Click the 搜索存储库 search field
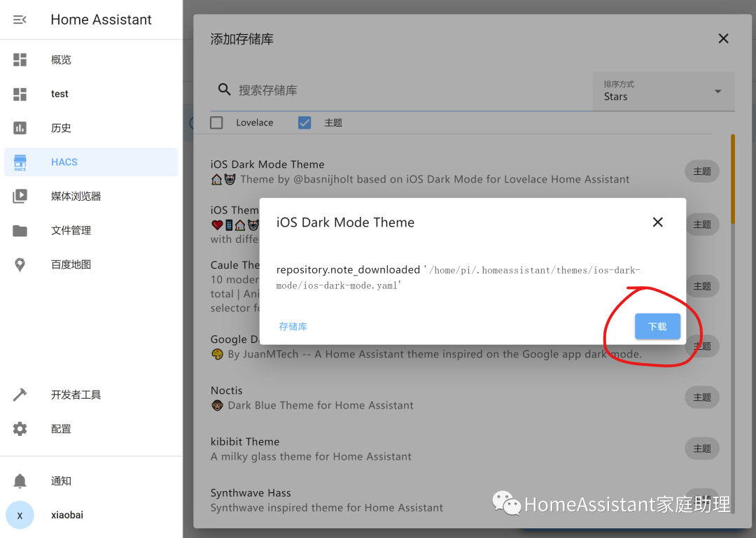Viewport: 756px width, 538px height. (401, 90)
